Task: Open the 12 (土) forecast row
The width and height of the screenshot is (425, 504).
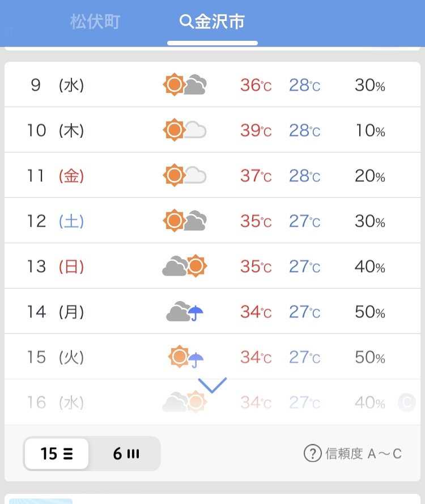Action: [212, 221]
